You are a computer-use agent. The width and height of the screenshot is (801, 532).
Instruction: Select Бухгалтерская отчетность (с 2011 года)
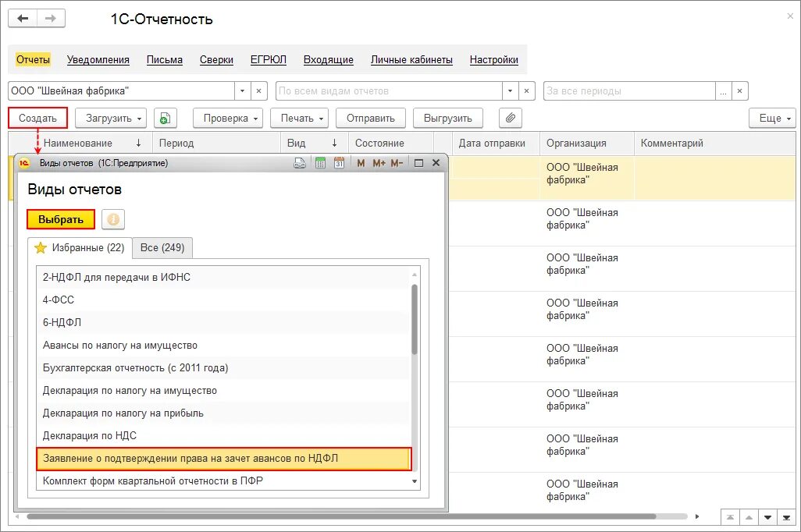[224, 367]
